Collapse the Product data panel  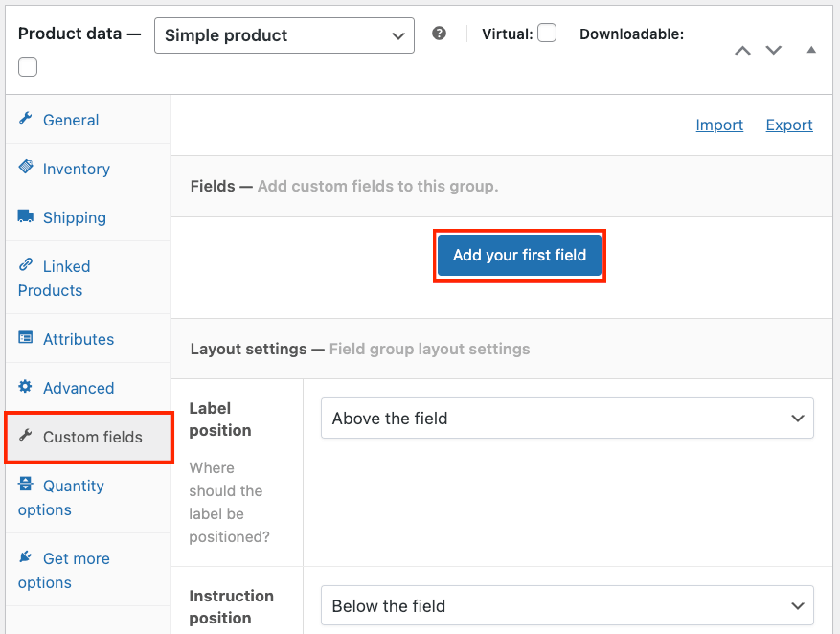[x=811, y=50]
